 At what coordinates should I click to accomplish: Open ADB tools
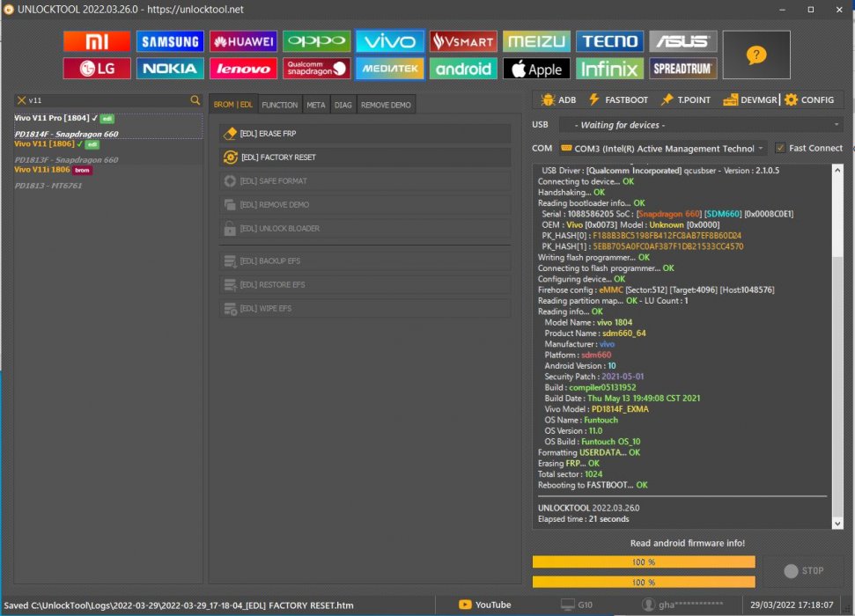(x=559, y=99)
